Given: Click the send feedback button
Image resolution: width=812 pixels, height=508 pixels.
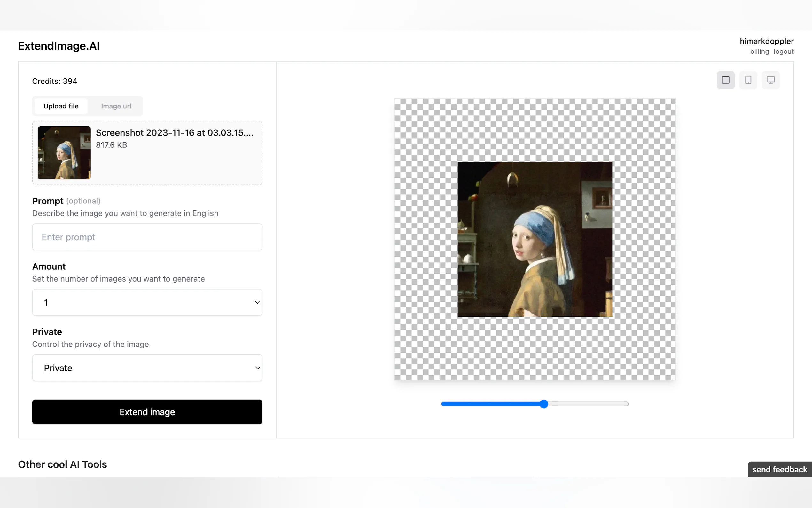Looking at the screenshot, I should [779, 469].
